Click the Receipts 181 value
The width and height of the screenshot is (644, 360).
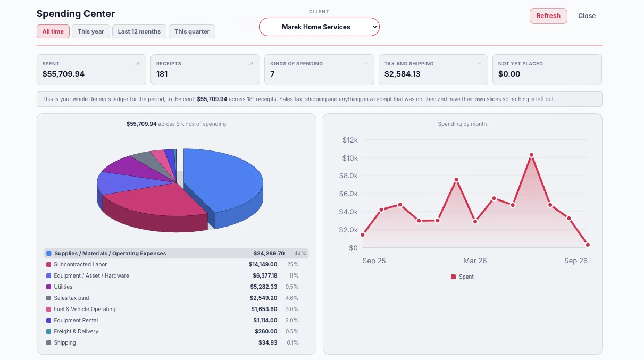162,74
